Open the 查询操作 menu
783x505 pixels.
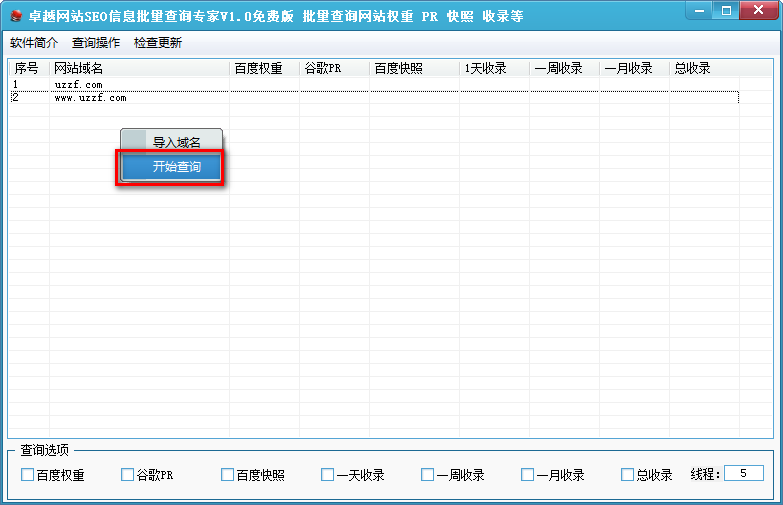pos(96,43)
